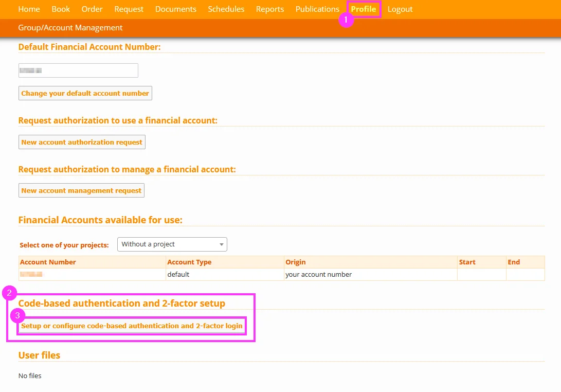Open the Home menu item
561x392 pixels.
(x=29, y=9)
